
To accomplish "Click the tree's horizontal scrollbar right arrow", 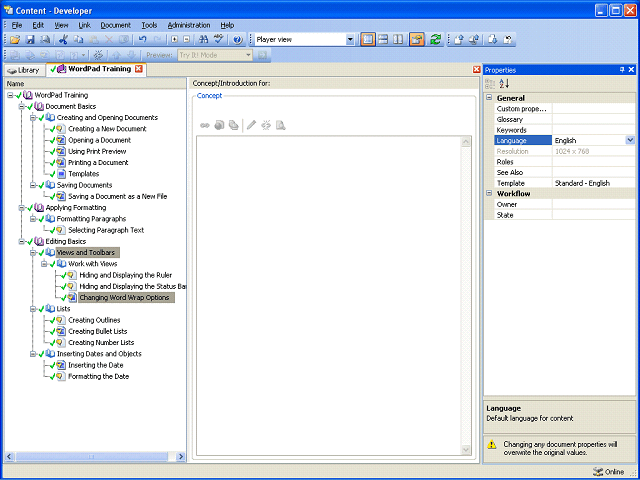I will (180, 457).
